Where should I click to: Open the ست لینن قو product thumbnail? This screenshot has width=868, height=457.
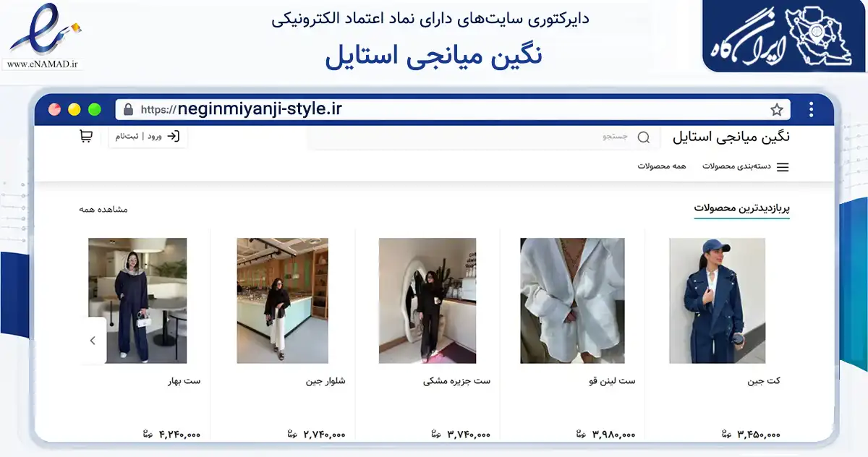[572, 301]
